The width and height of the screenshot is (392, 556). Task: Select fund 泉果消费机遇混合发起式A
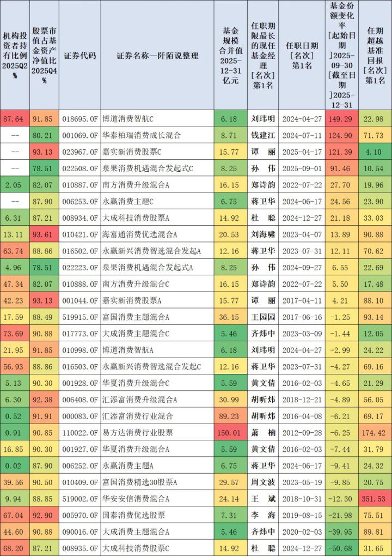tap(148, 267)
